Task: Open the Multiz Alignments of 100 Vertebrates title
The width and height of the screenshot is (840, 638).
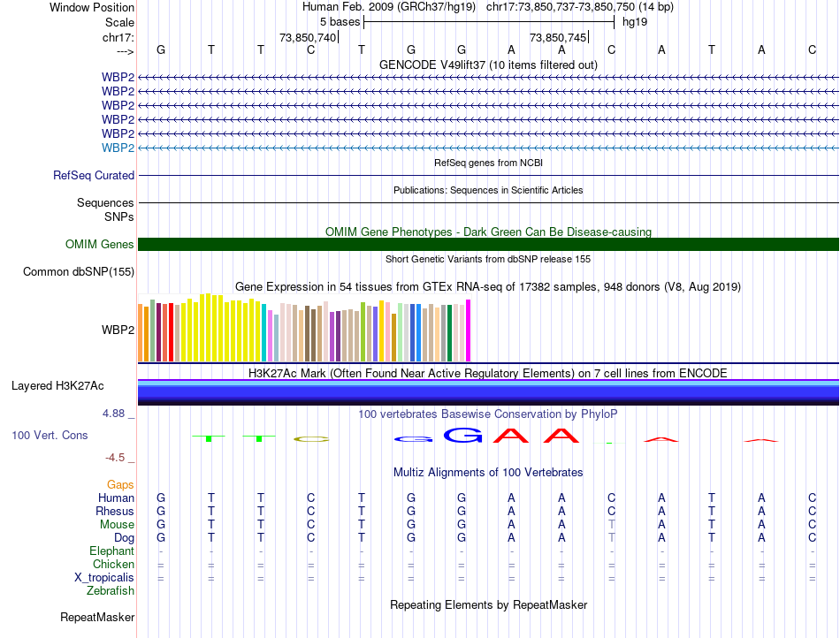Action: point(488,473)
